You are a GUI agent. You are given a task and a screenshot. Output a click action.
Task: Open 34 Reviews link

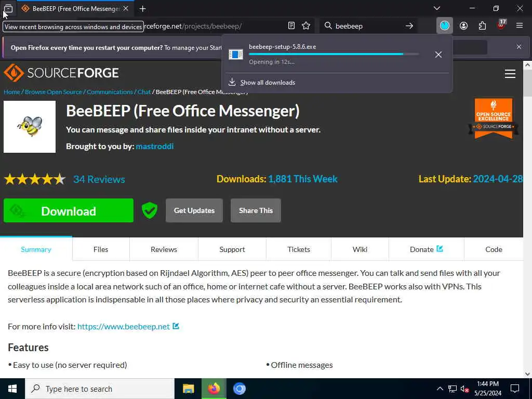click(x=99, y=179)
